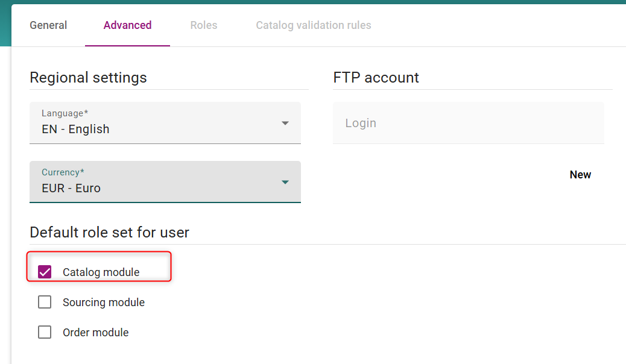
Task: Open the Roles tab
Action: 203,25
